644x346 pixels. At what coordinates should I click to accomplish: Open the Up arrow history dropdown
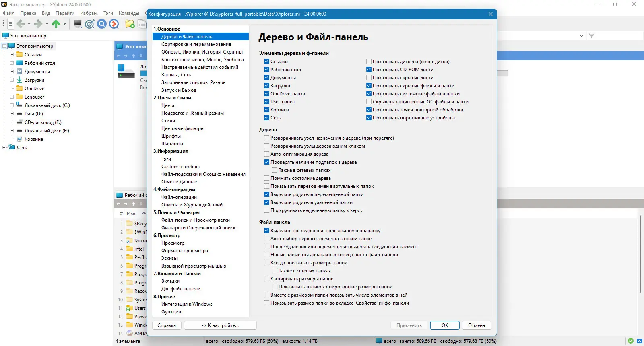(64, 24)
